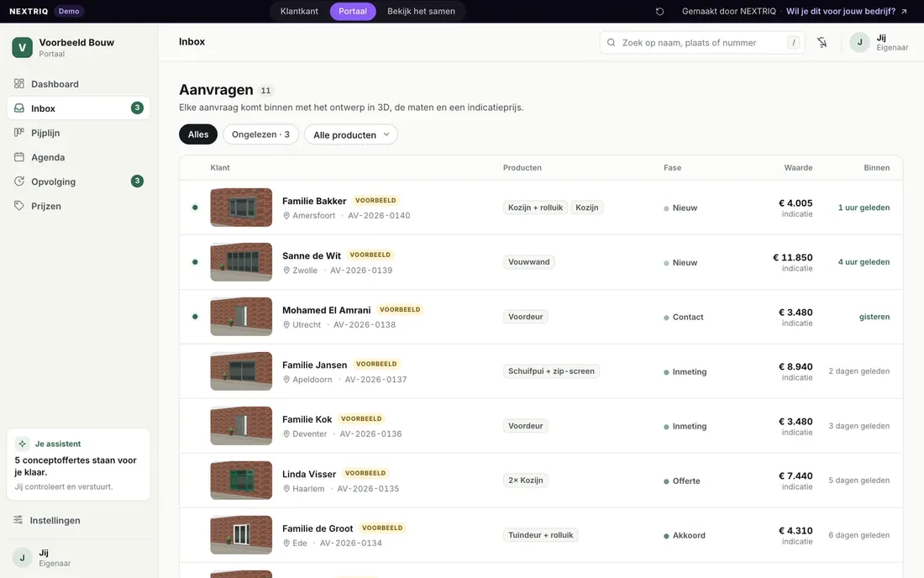Screen dimensions: 924x578
Task: Open the Agenda menu item
Action: click(x=78, y=157)
